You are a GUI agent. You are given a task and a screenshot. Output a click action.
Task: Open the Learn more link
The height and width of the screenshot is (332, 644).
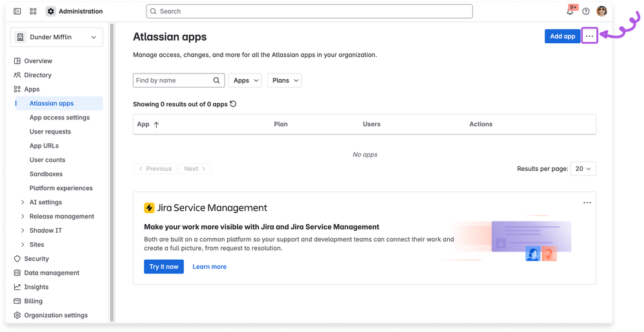pos(210,267)
